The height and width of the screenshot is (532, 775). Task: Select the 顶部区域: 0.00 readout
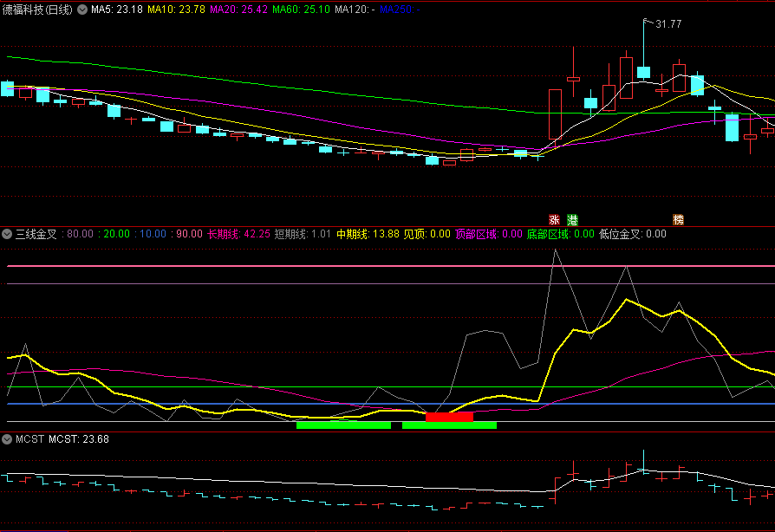pyautogui.click(x=488, y=234)
